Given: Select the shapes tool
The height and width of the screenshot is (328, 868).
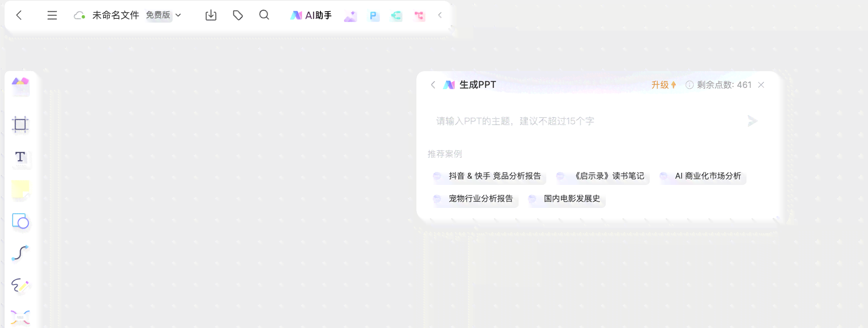Looking at the screenshot, I should [21, 221].
